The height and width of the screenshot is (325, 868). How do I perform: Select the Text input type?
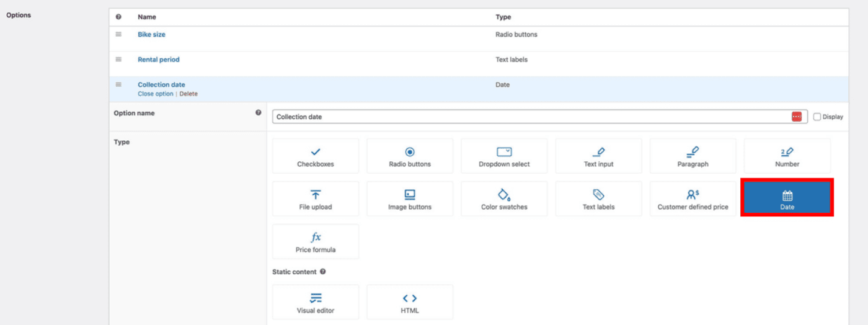[x=598, y=156]
